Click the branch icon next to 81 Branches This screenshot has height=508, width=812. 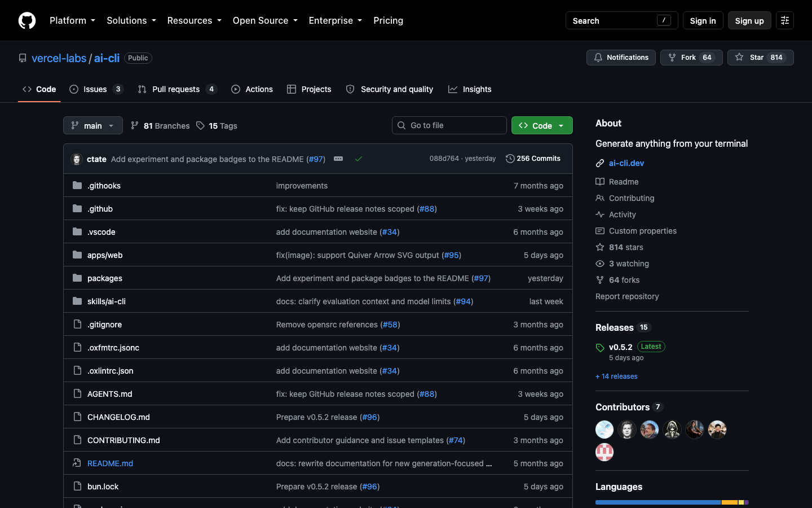point(135,125)
